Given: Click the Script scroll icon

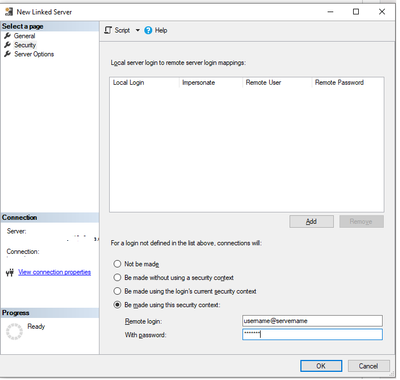Looking at the screenshot, I should point(108,30).
